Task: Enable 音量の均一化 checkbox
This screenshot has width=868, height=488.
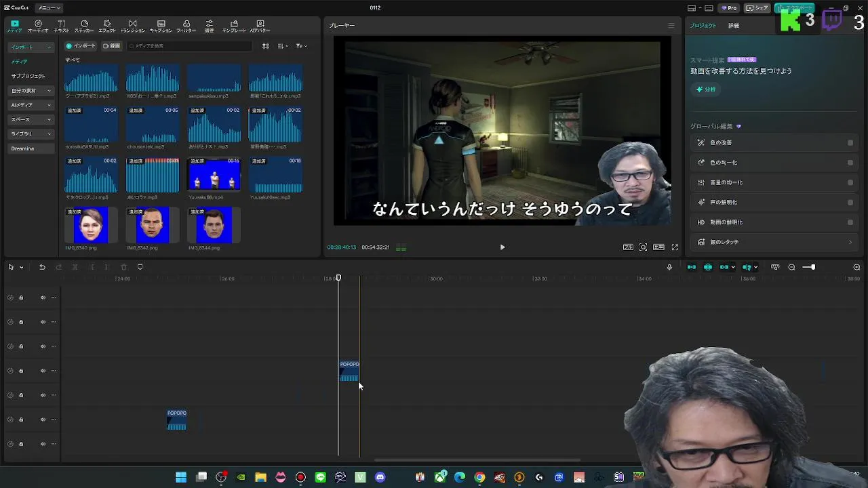Action: [x=850, y=182]
